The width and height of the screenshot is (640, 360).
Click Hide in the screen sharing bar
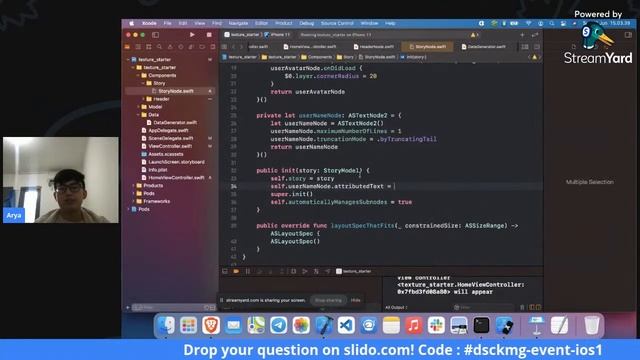click(x=356, y=300)
